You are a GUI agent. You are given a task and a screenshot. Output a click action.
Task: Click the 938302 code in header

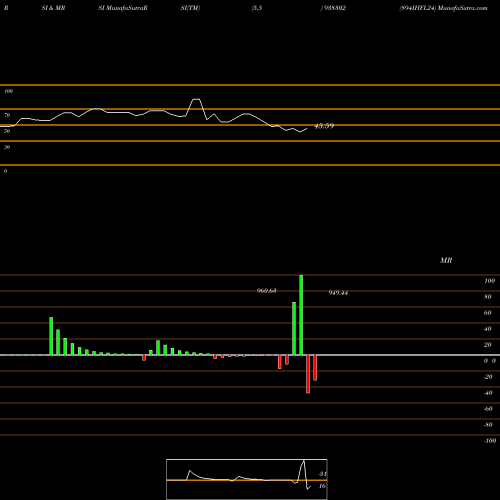click(334, 8)
